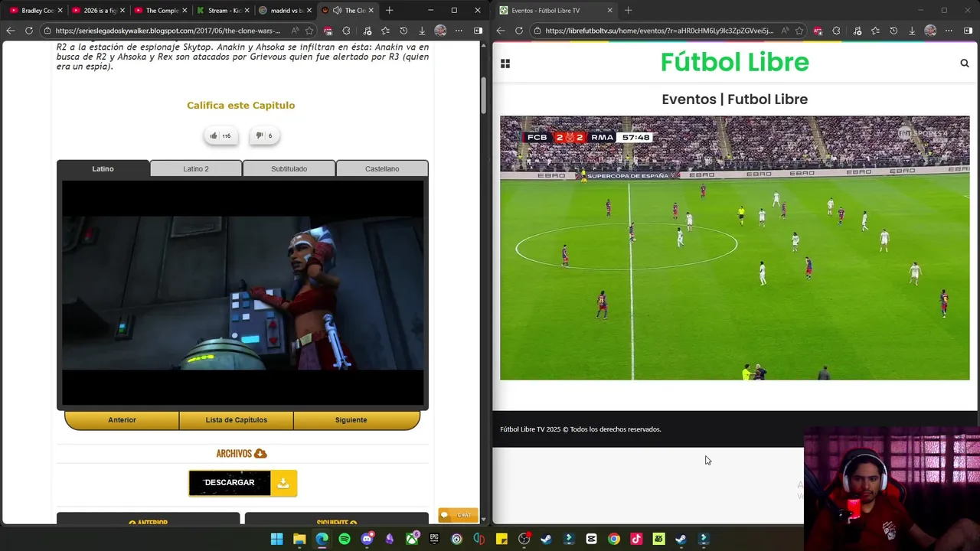Refresh the Fútbol Libre browser page
Viewport: 980px width, 551px height.
[x=519, y=31]
